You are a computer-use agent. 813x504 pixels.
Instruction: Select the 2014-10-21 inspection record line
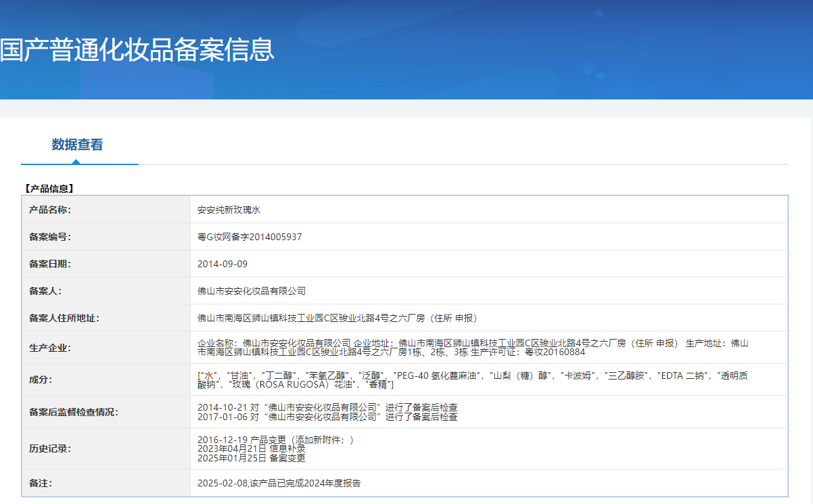[x=327, y=407]
